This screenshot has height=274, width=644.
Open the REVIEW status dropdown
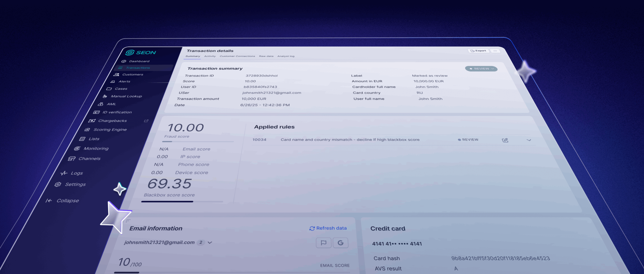pyautogui.click(x=481, y=69)
